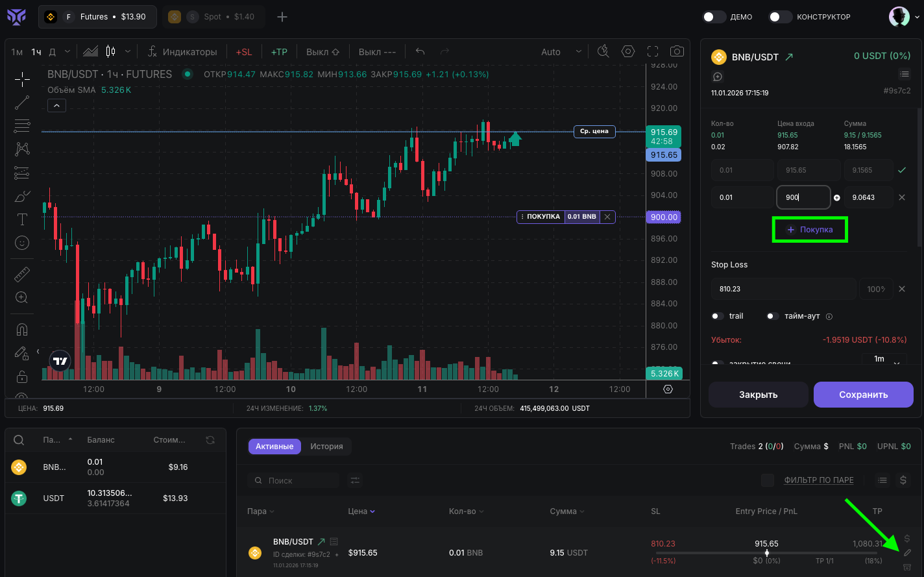Toggle the КОНСТРУКТОР switch

tap(781, 17)
